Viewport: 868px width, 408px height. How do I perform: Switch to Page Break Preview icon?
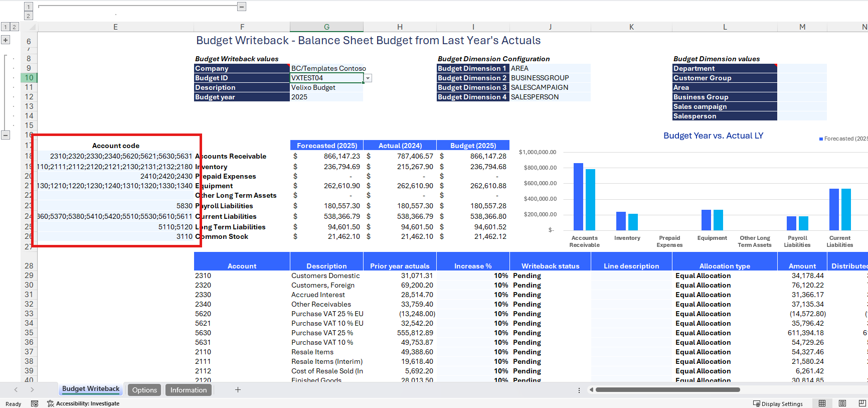coord(862,403)
